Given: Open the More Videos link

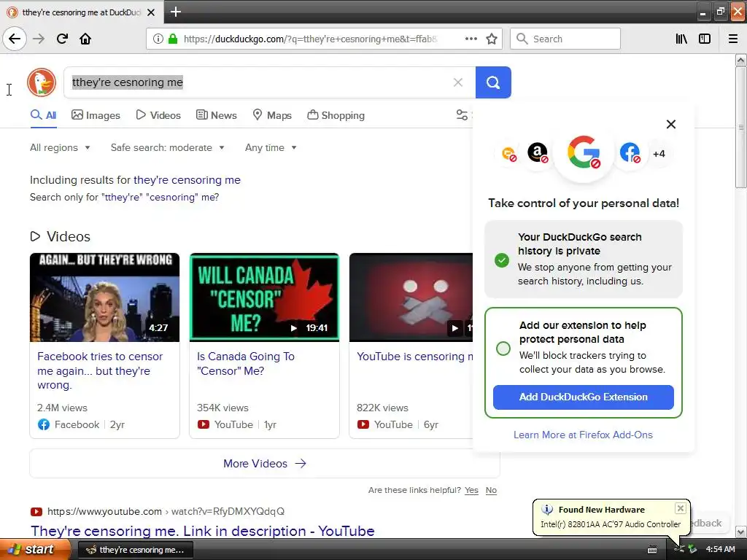Looking at the screenshot, I should click(264, 463).
